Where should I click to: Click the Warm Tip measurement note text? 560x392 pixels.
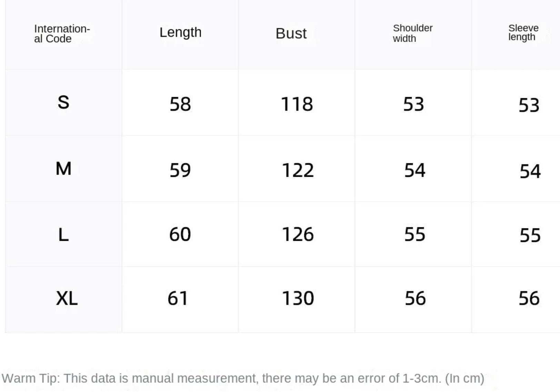243,378
